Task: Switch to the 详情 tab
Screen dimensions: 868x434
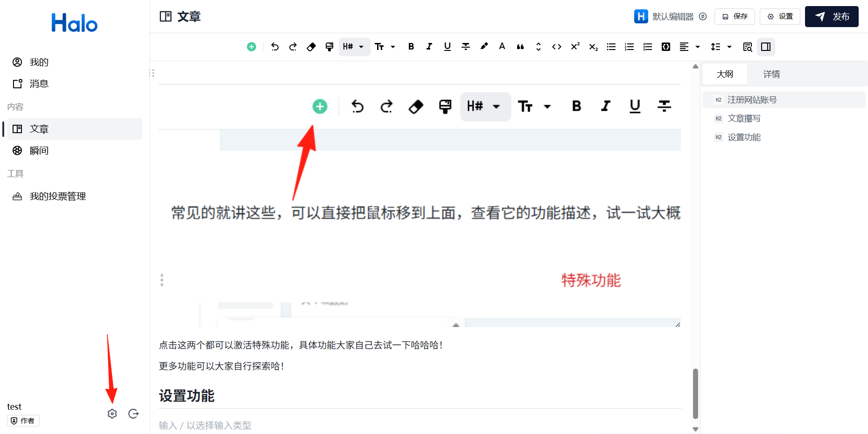Action: [x=771, y=74]
